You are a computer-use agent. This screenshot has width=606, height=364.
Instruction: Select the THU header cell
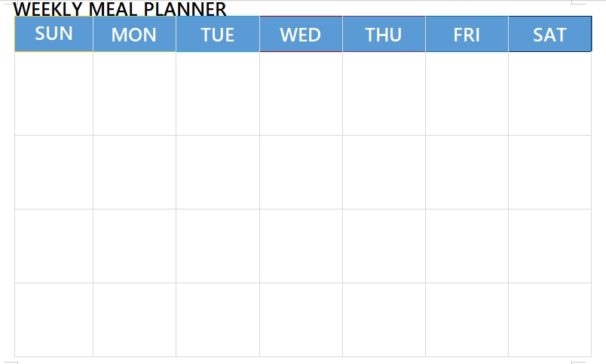384,35
